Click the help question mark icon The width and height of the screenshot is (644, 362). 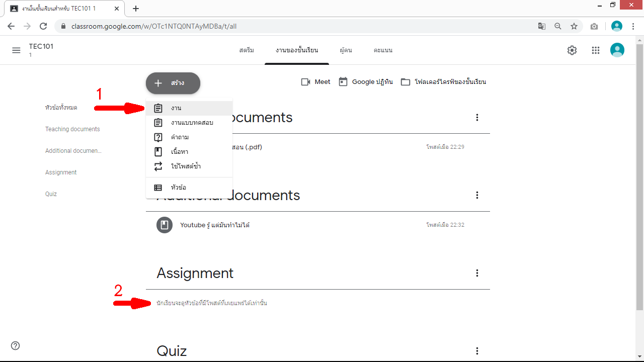(x=16, y=345)
